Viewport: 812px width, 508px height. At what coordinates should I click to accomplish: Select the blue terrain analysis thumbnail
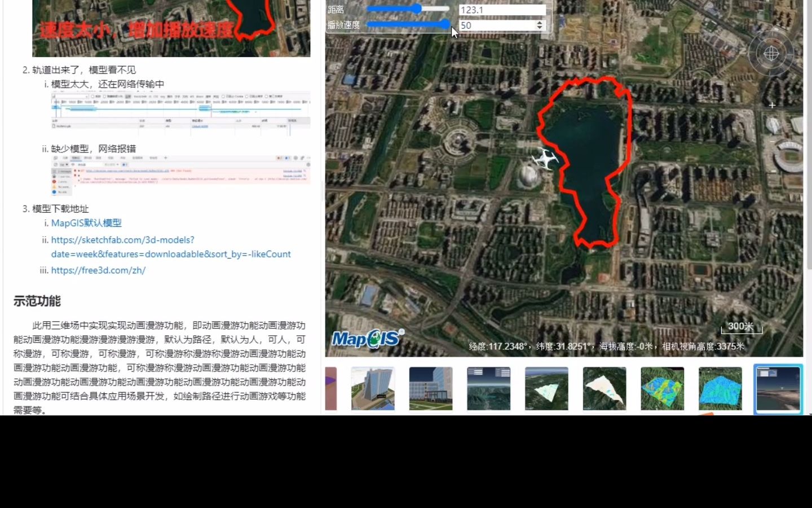tap(720, 388)
